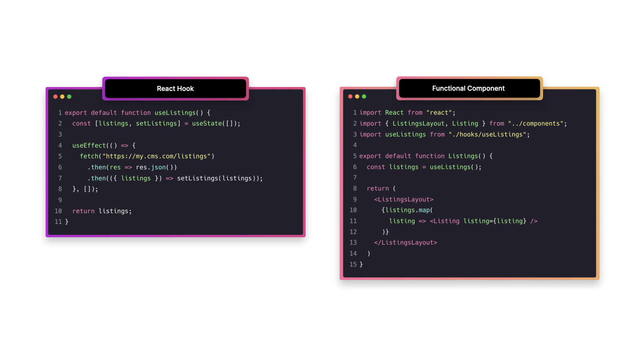Click the "react" import string on line 1
Viewport: 644px width, 362px height.
click(x=439, y=113)
